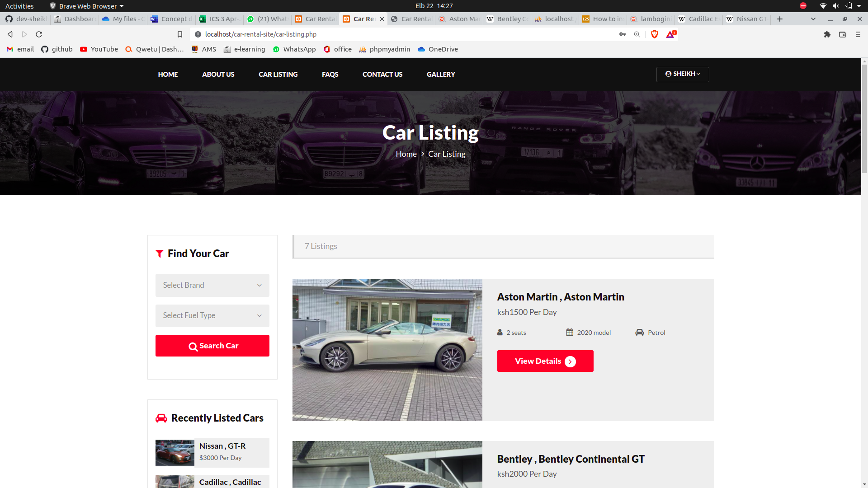Bookmark this page with bookmark icon

pos(180,34)
